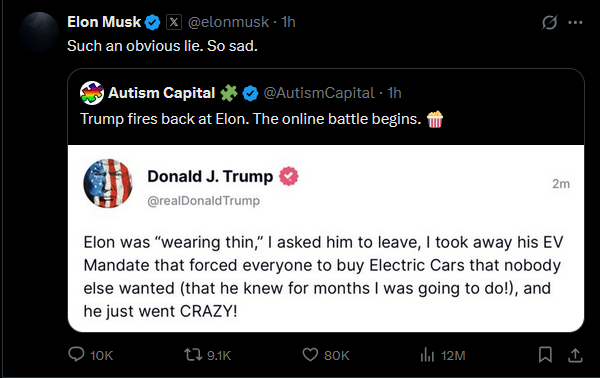Click the 1h timestamp on Elon's post
The image size is (600, 378).
tap(289, 22)
